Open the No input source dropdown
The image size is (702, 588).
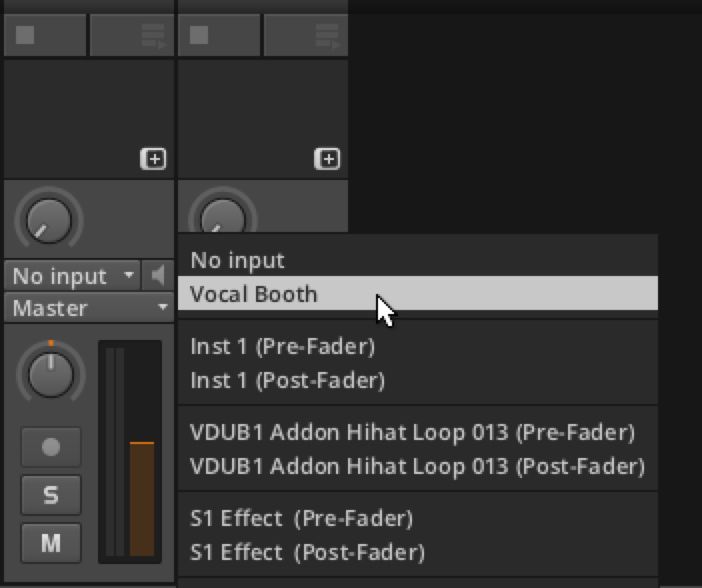coord(73,275)
